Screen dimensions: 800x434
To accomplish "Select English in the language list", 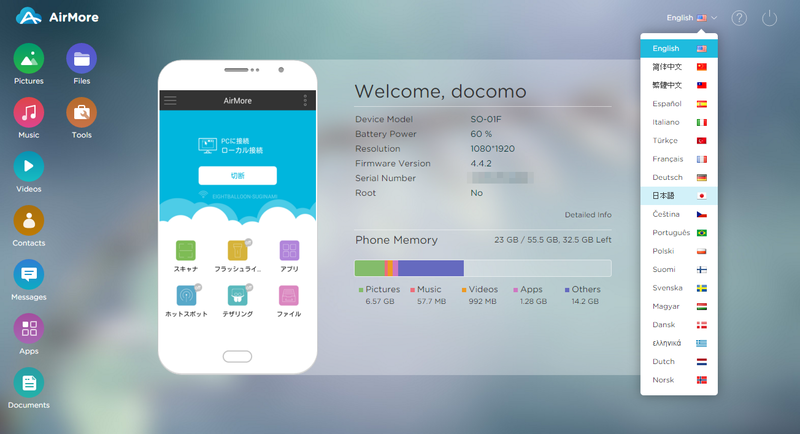I will click(679, 48).
